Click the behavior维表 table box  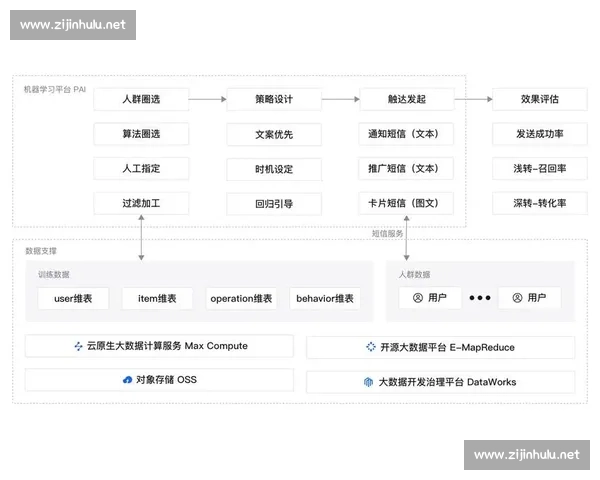(325, 298)
